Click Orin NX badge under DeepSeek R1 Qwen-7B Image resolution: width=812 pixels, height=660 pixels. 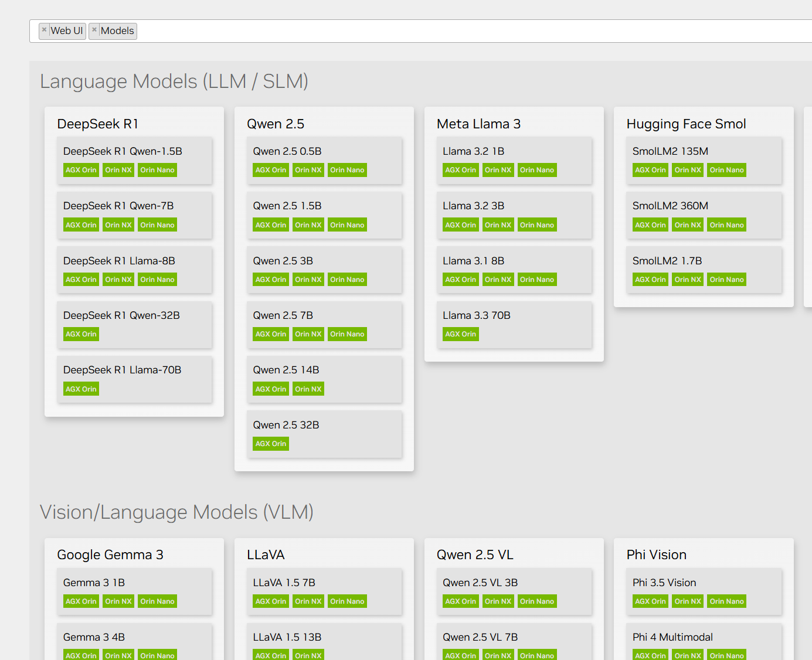point(118,225)
